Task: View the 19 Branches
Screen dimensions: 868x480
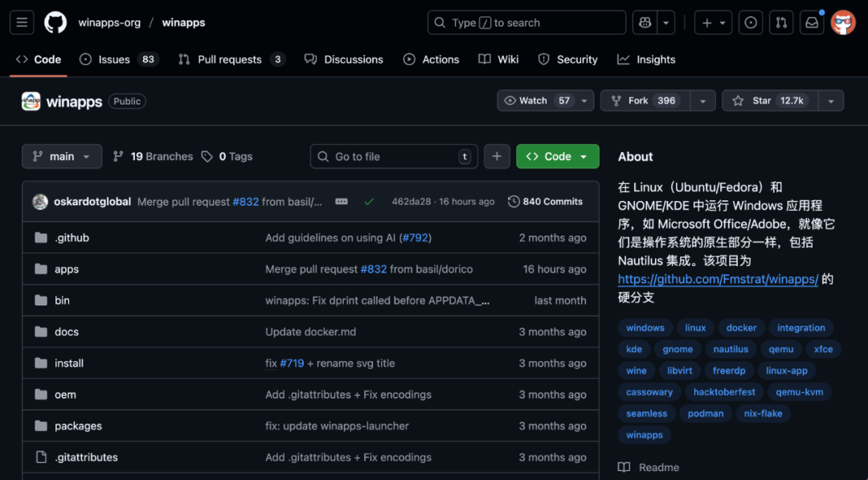Action: [153, 157]
